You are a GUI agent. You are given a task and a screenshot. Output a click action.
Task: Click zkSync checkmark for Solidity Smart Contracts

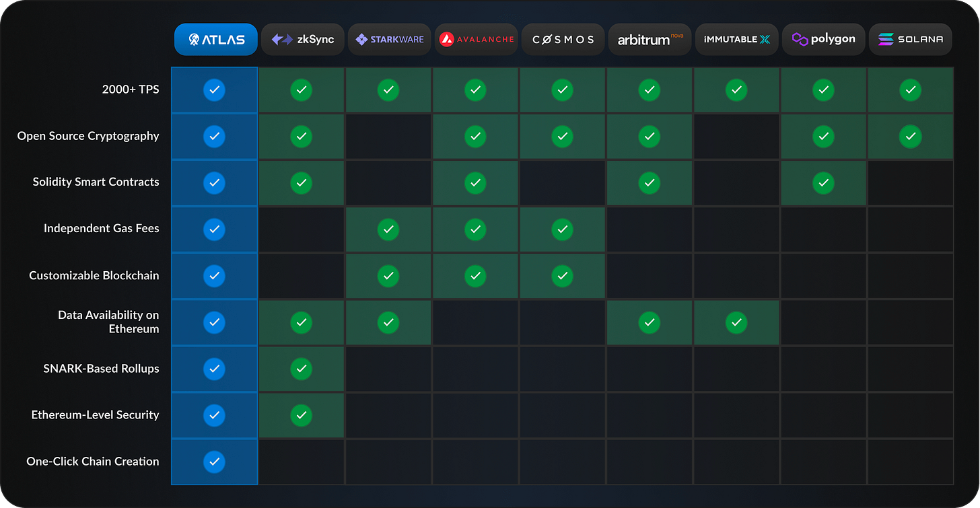(301, 182)
